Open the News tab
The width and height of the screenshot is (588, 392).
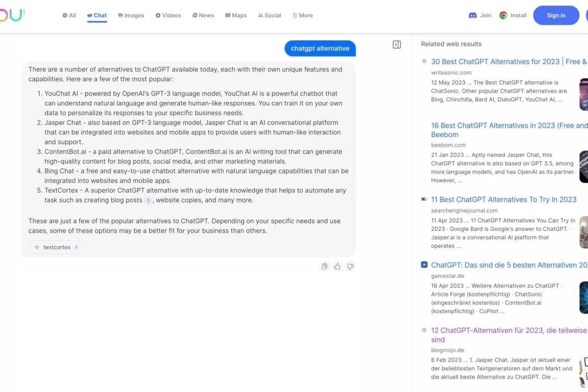(203, 15)
